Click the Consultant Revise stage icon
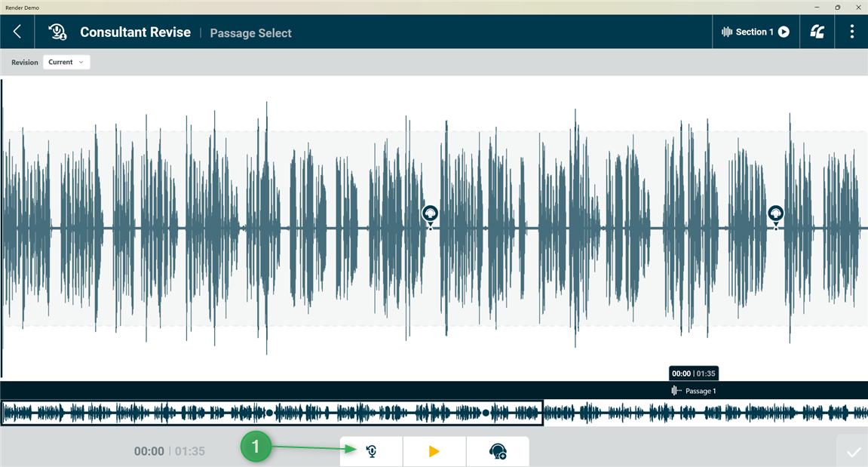The width and height of the screenshot is (868, 467). 57,32
